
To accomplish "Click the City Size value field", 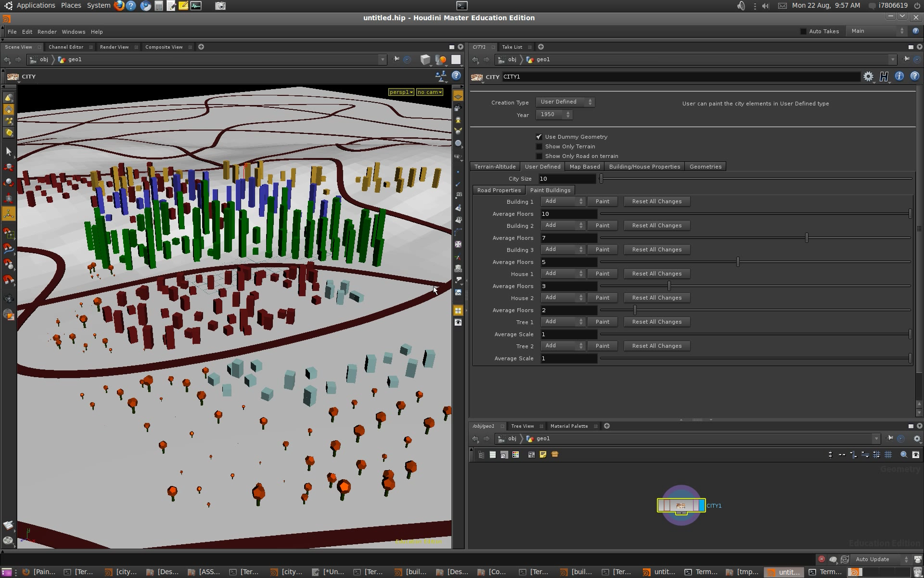I will 568,179.
